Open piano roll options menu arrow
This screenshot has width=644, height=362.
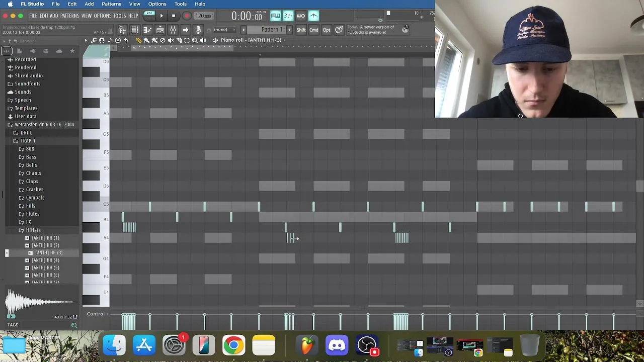pyautogui.click(x=86, y=40)
